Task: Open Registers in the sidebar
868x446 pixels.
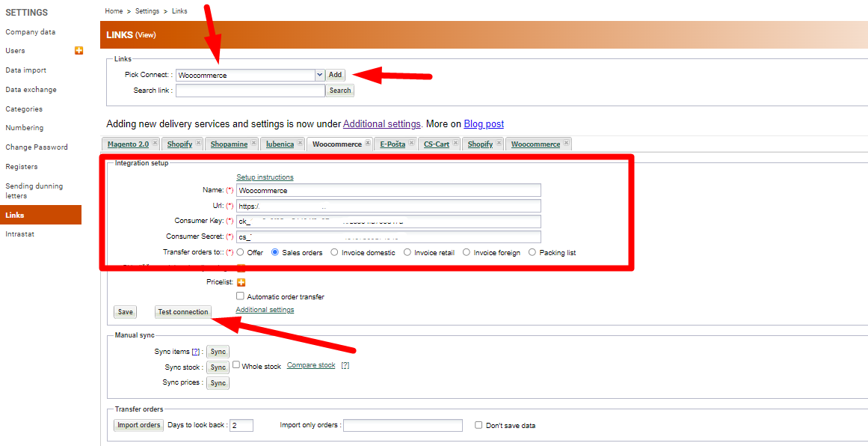Action: click(22, 166)
